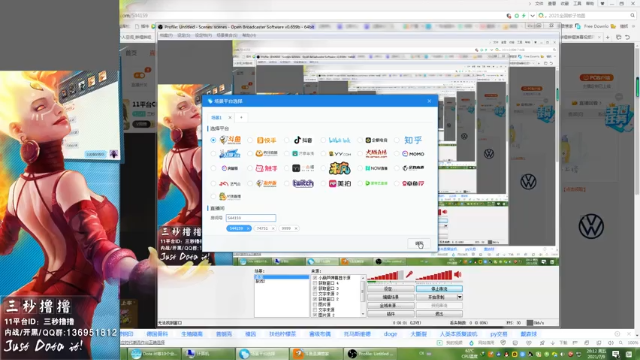Click the 停止串流 stop streaming button
This screenshot has width=640, height=360.
pyautogui.click(x=439, y=289)
